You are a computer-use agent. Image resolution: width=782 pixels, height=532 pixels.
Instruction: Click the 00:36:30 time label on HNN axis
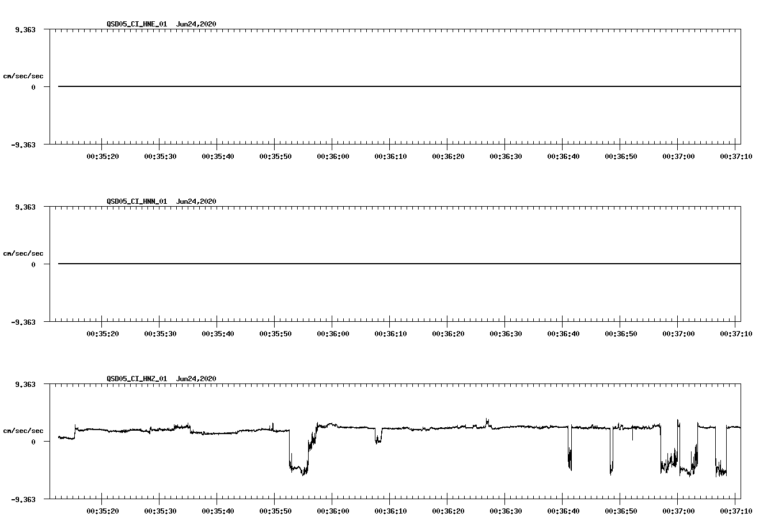click(x=506, y=333)
